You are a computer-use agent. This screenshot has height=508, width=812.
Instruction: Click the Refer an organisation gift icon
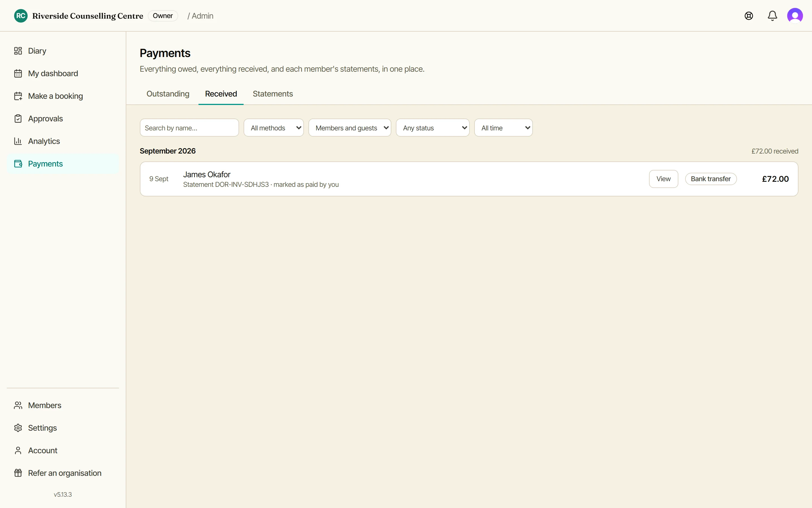pyautogui.click(x=18, y=473)
